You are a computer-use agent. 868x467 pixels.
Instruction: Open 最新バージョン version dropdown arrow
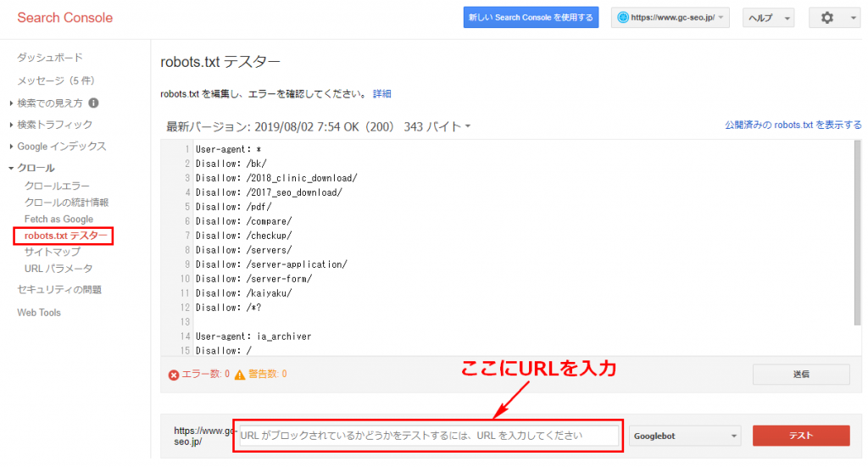(x=468, y=127)
